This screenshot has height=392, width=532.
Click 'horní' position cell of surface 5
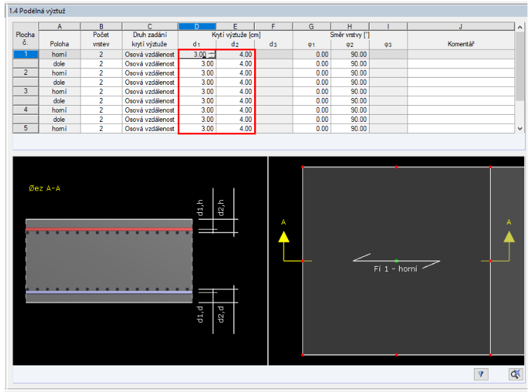pos(59,129)
